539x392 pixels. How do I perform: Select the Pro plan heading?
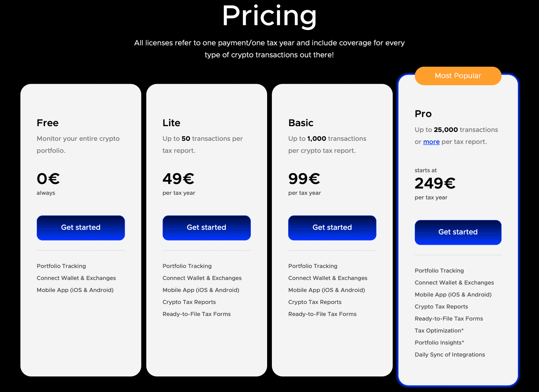point(423,114)
